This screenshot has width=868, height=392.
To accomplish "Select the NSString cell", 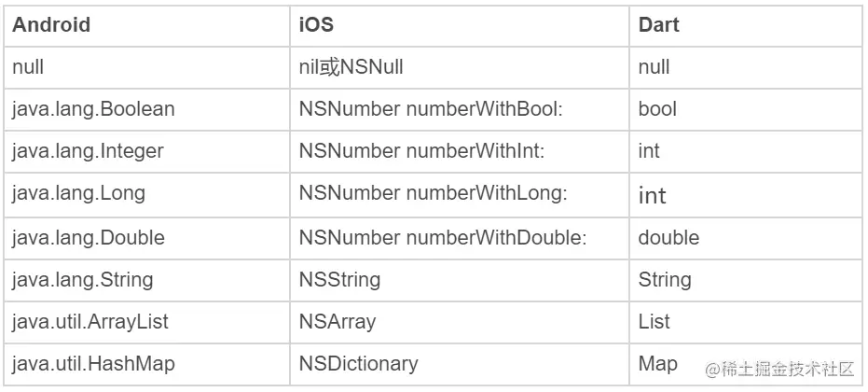I will tap(339, 279).
